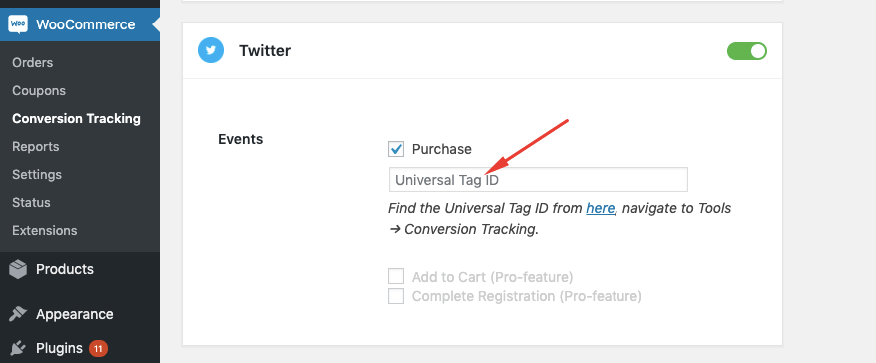Open the WooCommerce Status page
The height and width of the screenshot is (363, 876).
[31, 202]
